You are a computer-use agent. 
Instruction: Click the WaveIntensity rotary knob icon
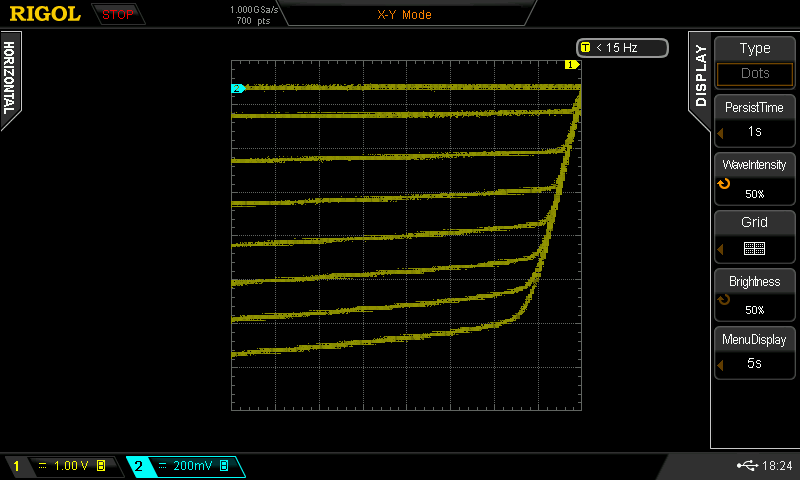pos(724,185)
